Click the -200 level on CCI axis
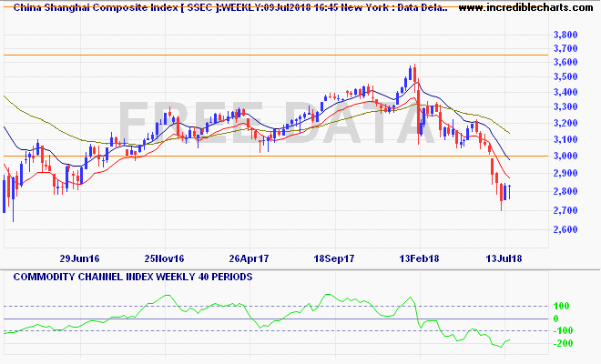 565,344
